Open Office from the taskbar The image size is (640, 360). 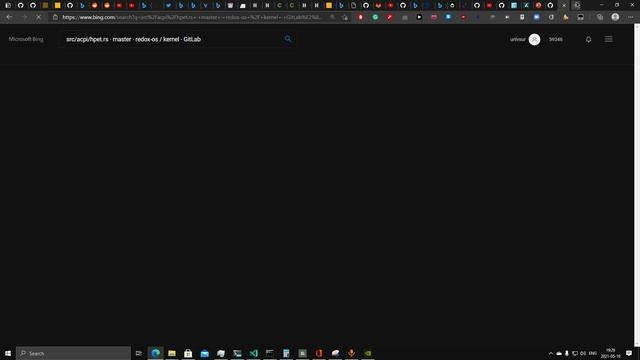click(319, 353)
